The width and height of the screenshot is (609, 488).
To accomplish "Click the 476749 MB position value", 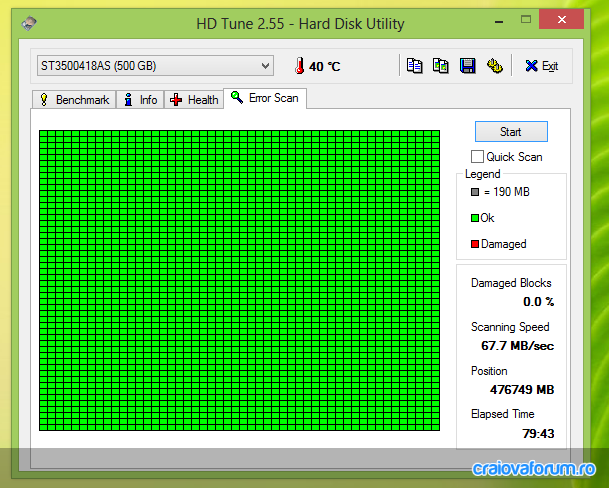I will point(522,389).
